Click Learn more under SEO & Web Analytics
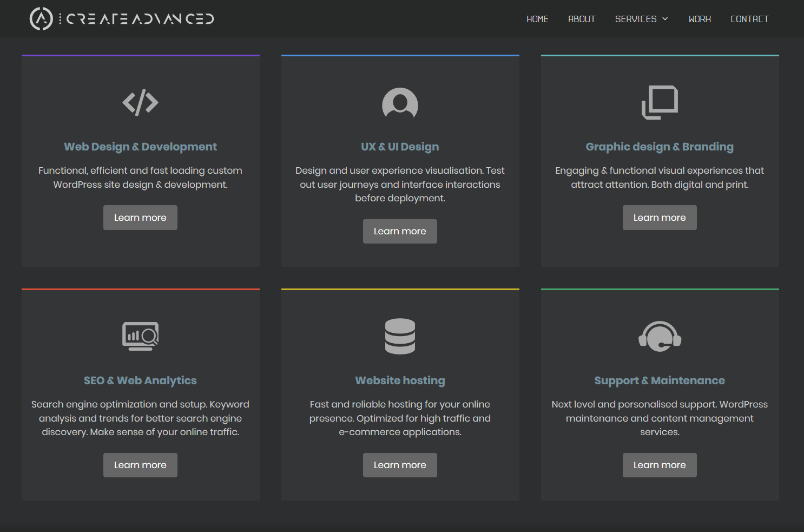 140,465
